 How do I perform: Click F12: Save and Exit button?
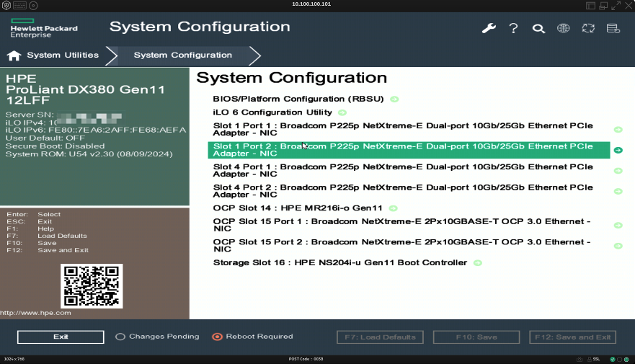572,337
